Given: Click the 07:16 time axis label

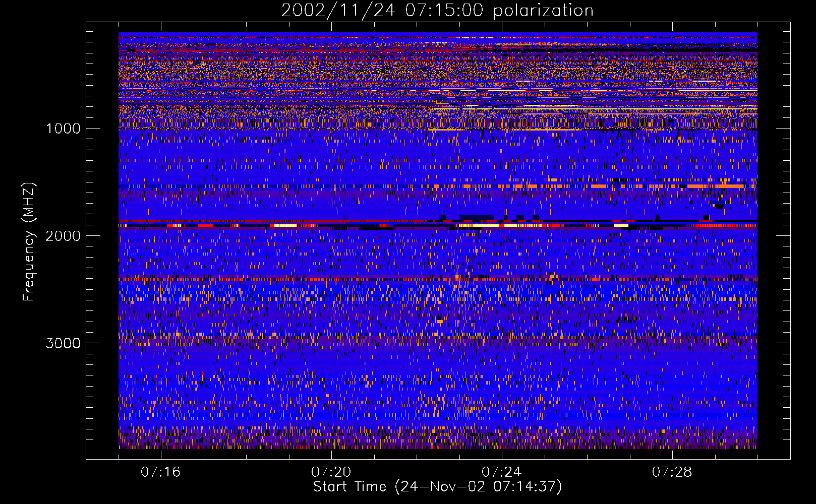Looking at the screenshot, I should pos(161,472).
